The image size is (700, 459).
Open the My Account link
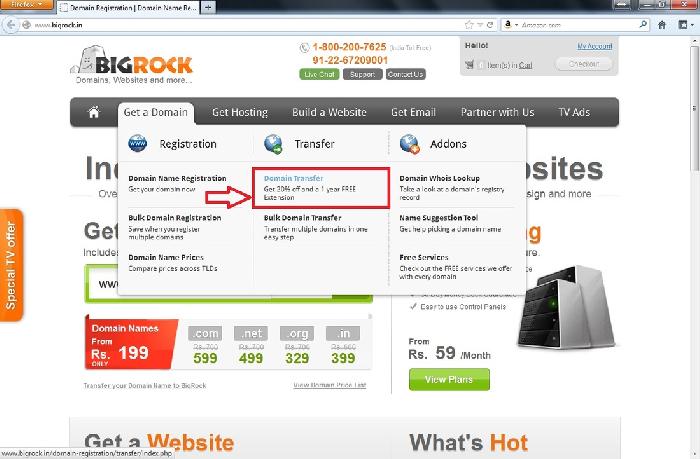pos(594,46)
